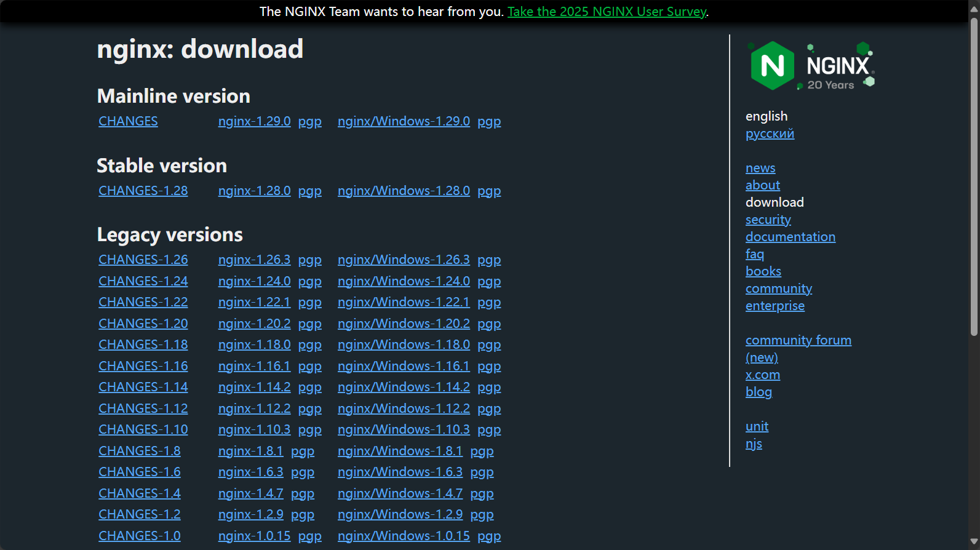
Task: Visit the community page
Action: click(779, 289)
